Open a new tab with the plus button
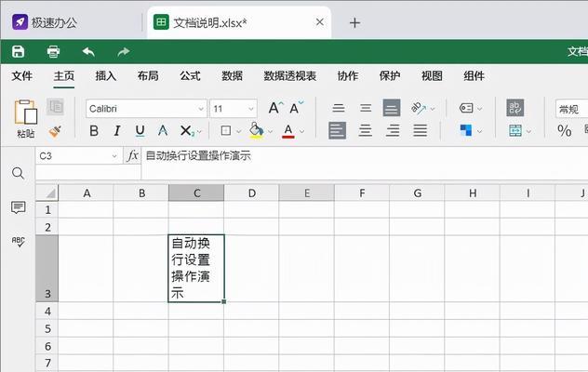 [354, 23]
